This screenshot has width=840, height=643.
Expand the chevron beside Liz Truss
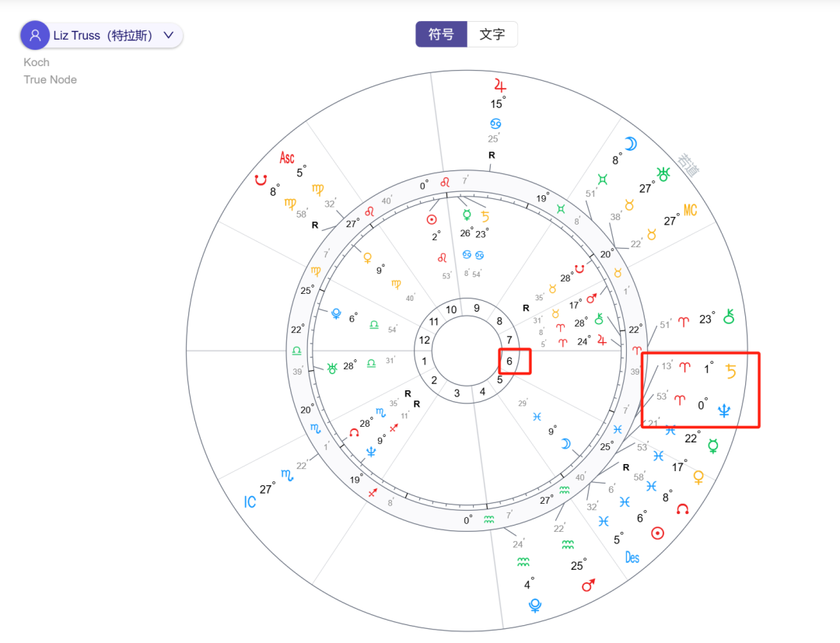point(169,35)
